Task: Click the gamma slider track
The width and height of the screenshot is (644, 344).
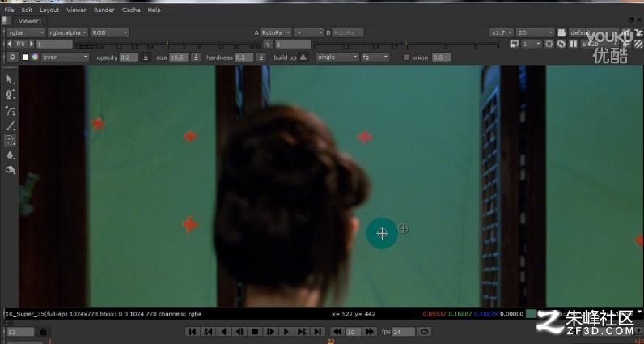Action: tap(407, 44)
